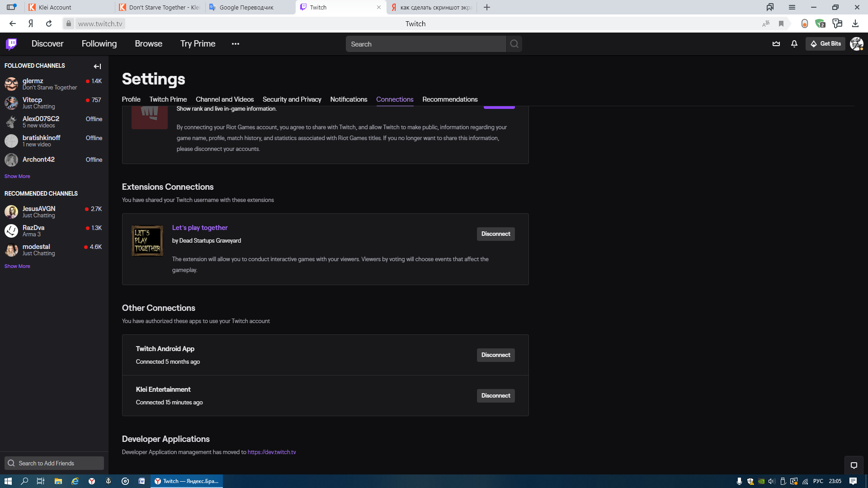Click the search magnifier button
The image size is (868, 488).
[514, 44]
